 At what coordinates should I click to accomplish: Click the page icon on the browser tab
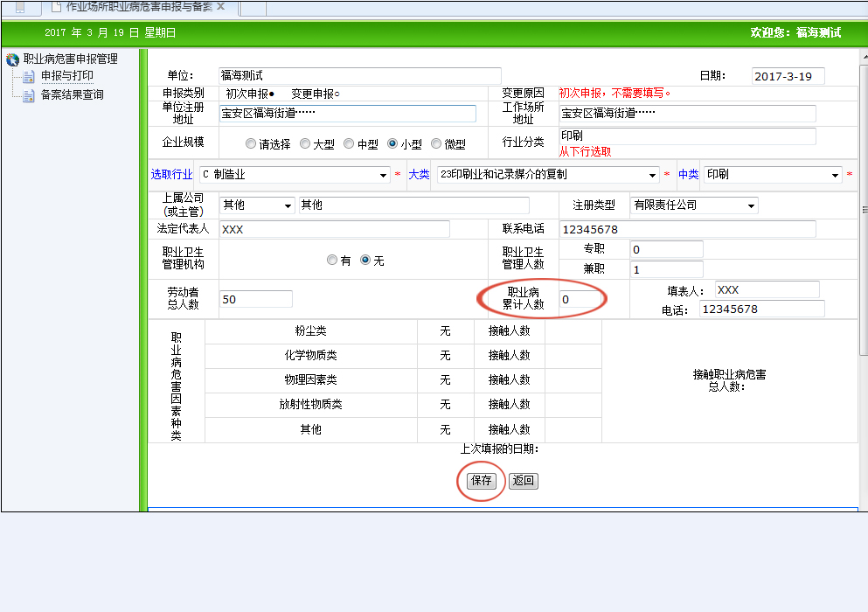click(x=57, y=6)
